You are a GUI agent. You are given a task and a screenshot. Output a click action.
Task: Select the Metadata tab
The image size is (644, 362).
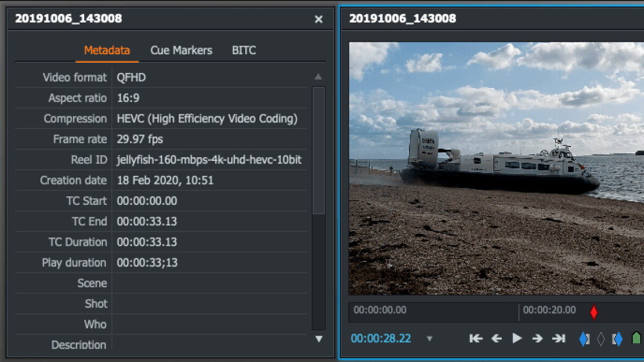tap(107, 50)
